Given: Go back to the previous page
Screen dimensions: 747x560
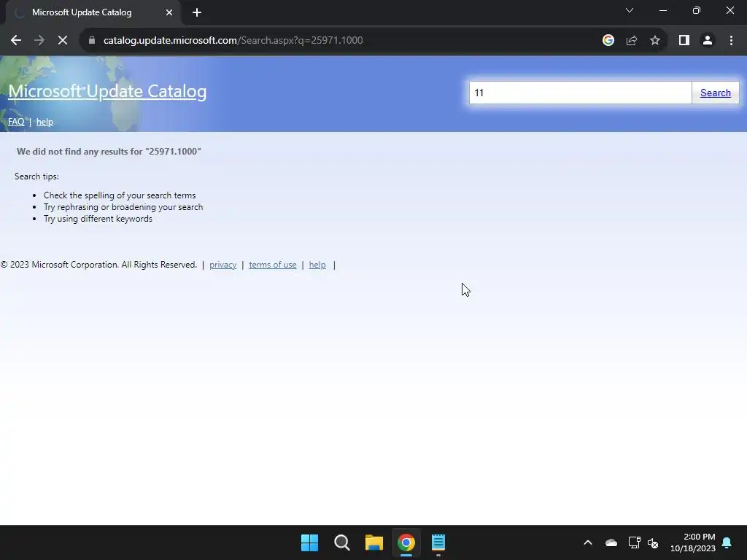Looking at the screenshot, I should point(16,41).
